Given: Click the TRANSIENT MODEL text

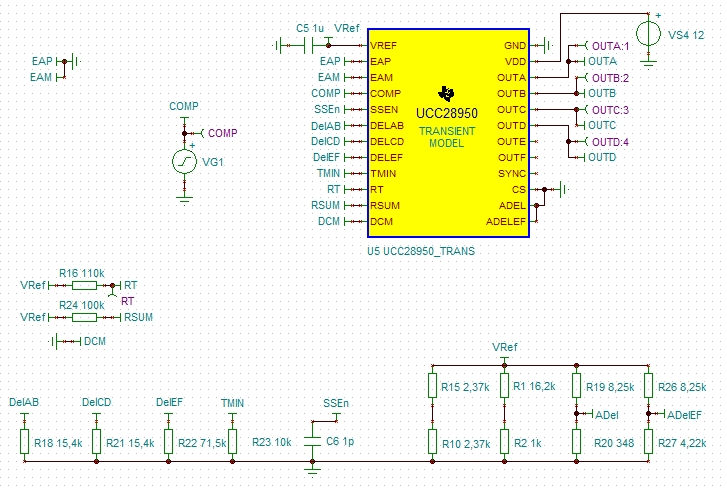Looking at the screenshot, I should tap(446, 137).
